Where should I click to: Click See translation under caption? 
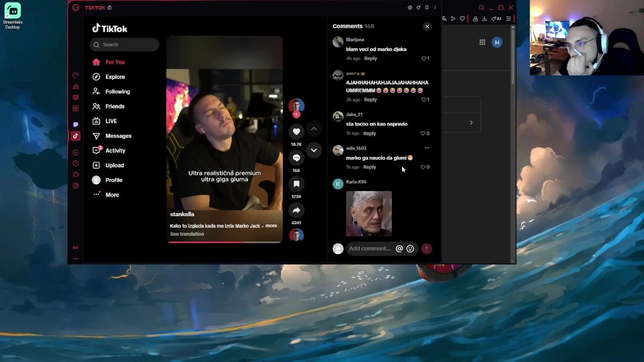coord(187,234)
